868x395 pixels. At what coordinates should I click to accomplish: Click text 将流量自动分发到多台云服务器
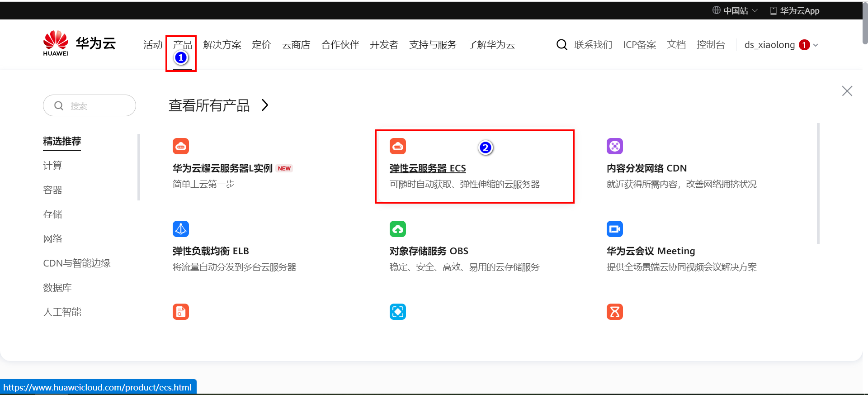[x=234, y=267]
